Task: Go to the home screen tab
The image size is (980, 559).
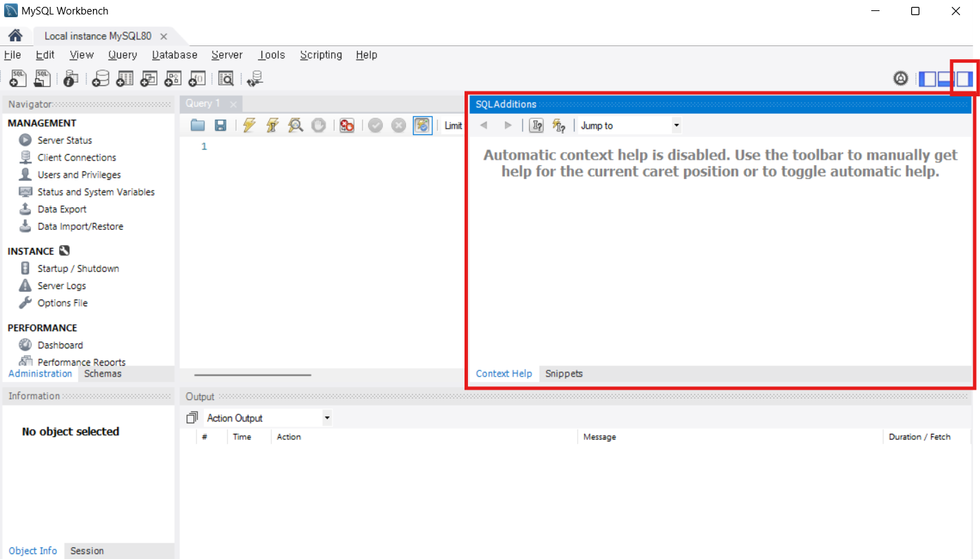Action: 15,36
